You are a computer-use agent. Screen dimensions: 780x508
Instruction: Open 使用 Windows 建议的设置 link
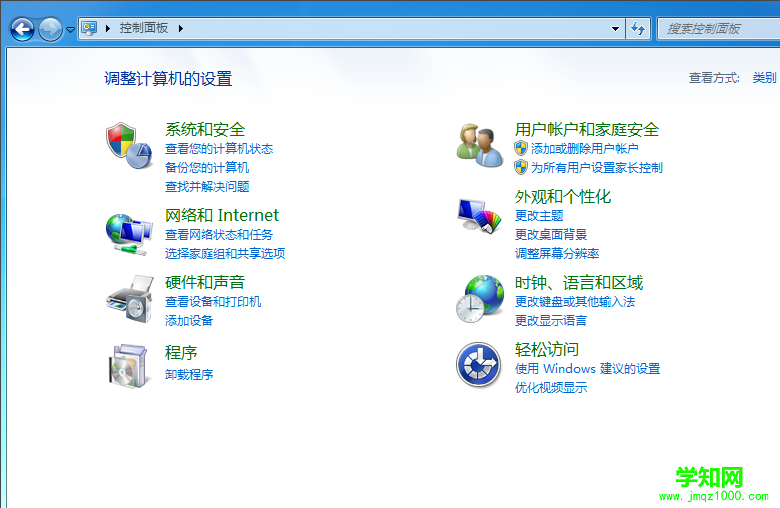(x=587, y=368)
